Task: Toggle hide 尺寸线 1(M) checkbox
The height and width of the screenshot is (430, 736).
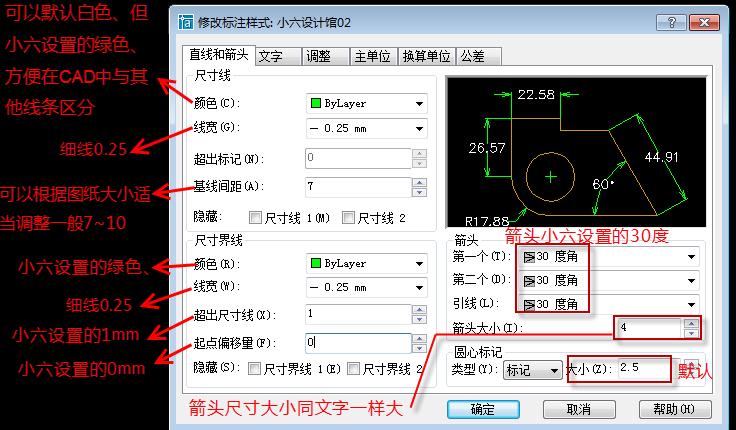Action: pyautogui.click(x=255, y=218)
